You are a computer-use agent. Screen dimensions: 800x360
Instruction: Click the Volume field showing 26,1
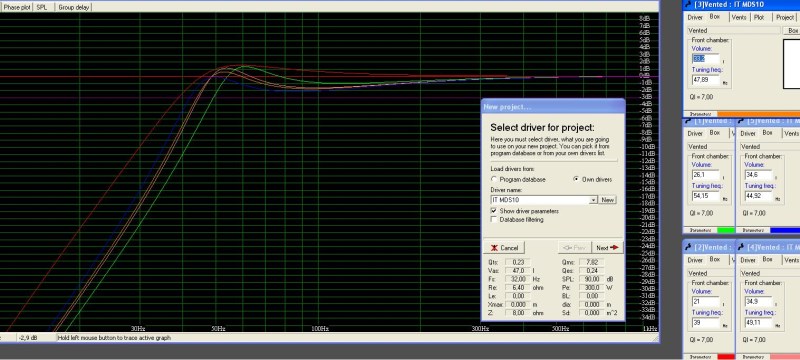tap(705, 175)
